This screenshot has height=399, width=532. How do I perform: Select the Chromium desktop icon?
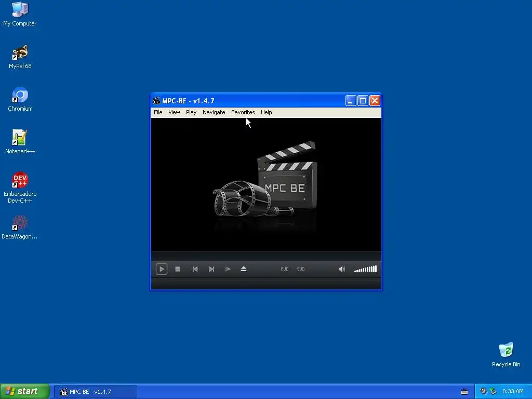pyautogui.click(x=20, y=99)
